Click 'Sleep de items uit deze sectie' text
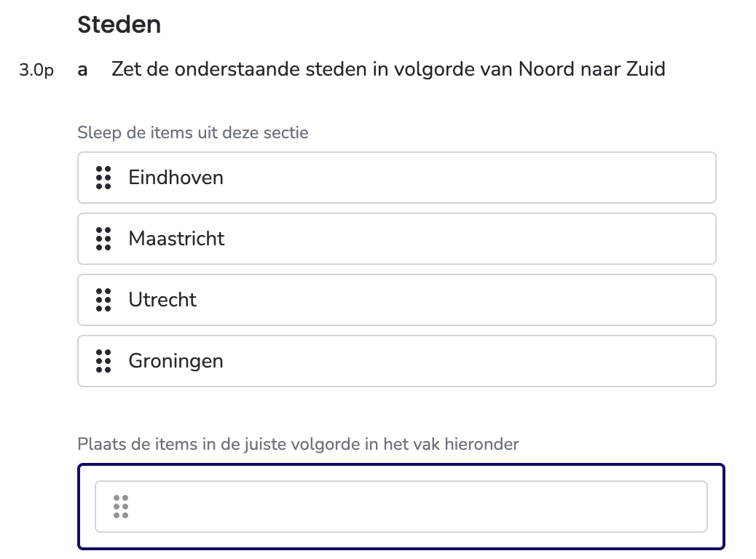Viewport: 756px width, 559px height. (x=193, y=132)
